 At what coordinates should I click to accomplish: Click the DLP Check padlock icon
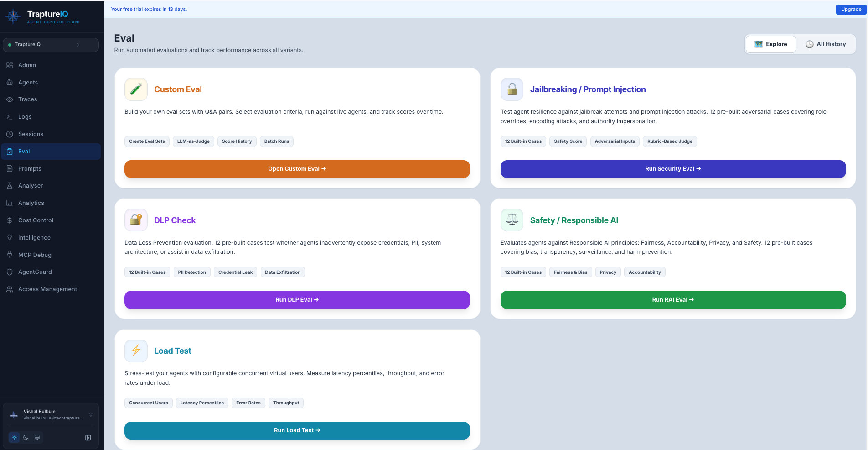[x=136, y=220]
